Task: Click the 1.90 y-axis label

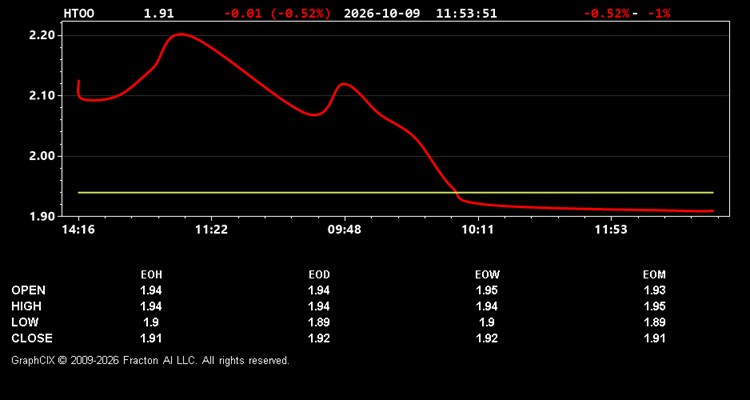Action: 44,216
